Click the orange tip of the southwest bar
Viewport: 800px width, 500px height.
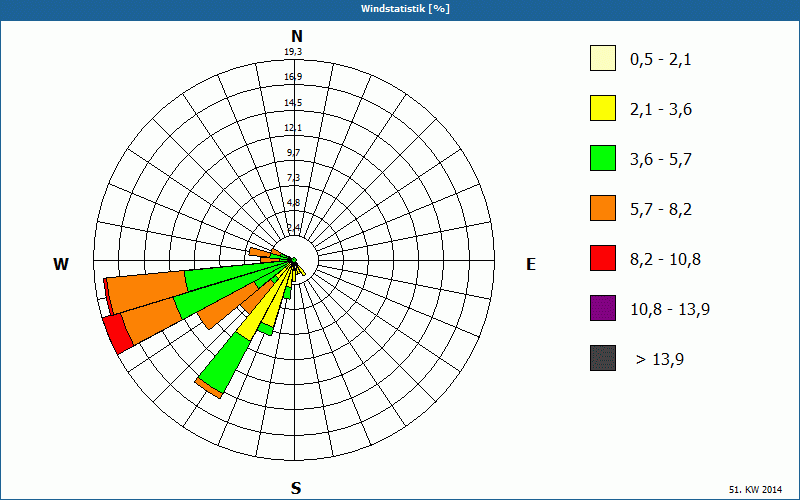tap(209, 389)
